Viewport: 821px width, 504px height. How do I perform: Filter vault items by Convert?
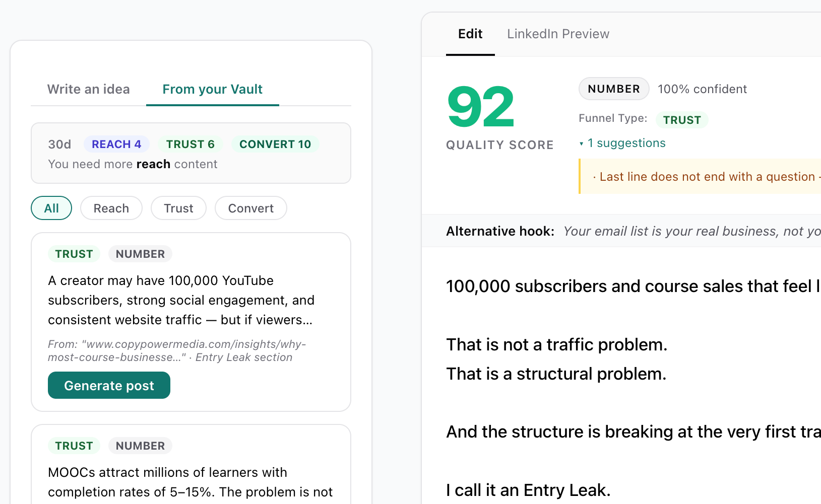[250, 208]
